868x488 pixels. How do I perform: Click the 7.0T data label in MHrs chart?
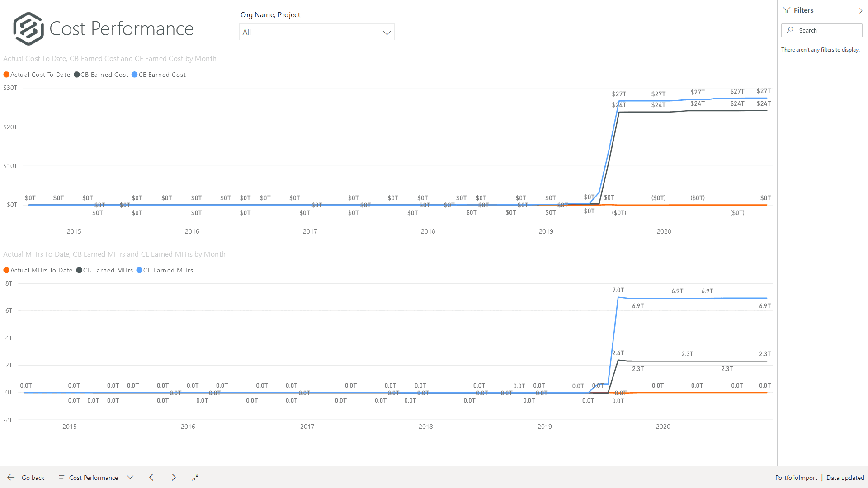(x=618, y=290)
